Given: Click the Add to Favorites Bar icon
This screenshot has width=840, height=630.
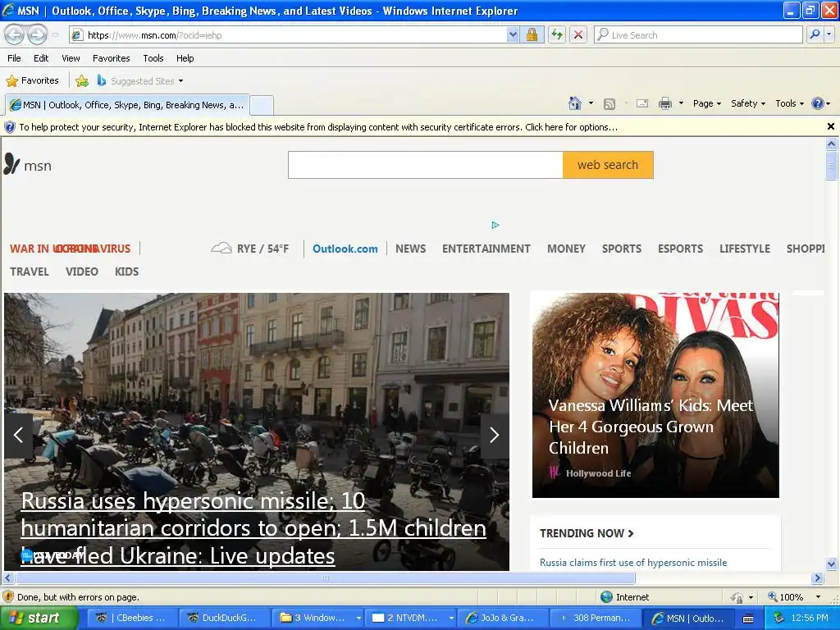Looking at the screenshot, I should pyautogui.click(x=82, y=81).
